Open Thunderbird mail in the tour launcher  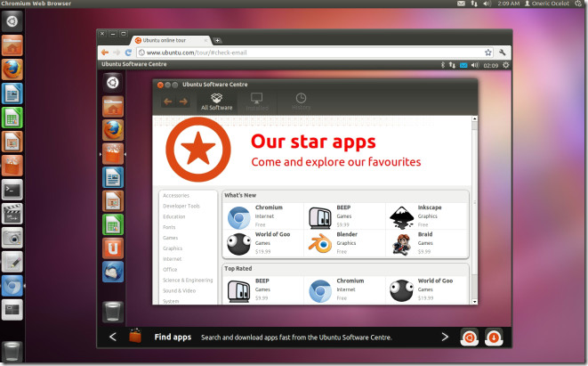pos(113,272)
